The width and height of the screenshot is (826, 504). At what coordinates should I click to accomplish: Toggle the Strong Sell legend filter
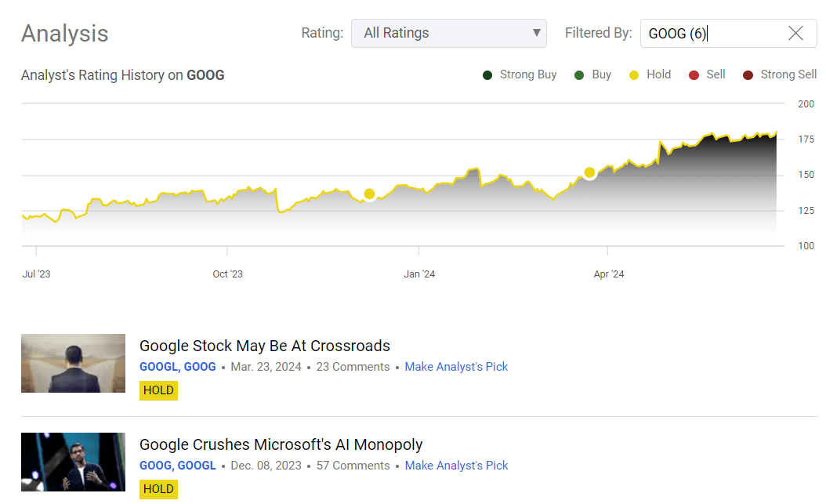pyautogui.click(x=746, y=74)
